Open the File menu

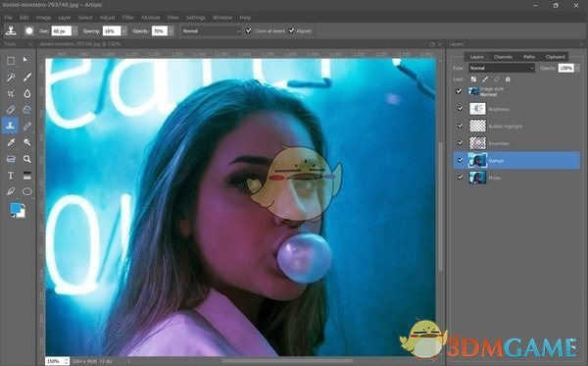[8, 18]
